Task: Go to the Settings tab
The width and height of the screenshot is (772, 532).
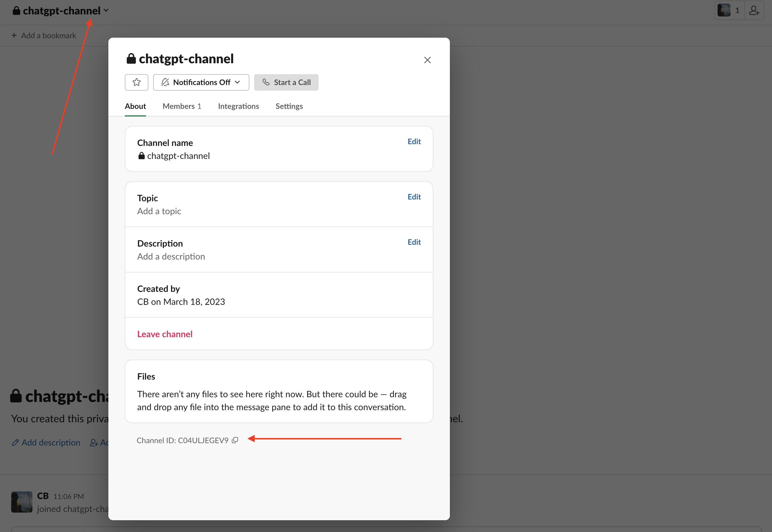Action: click(x=289, y=106)
